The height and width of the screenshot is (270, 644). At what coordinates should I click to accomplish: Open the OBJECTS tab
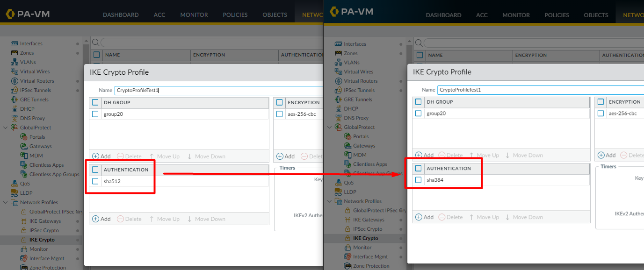(x=275, y=14)
